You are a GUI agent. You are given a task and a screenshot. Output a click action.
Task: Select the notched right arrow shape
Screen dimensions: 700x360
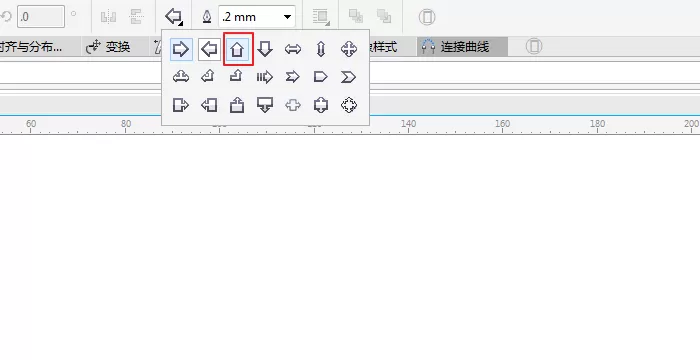click(x=292, y=77)
